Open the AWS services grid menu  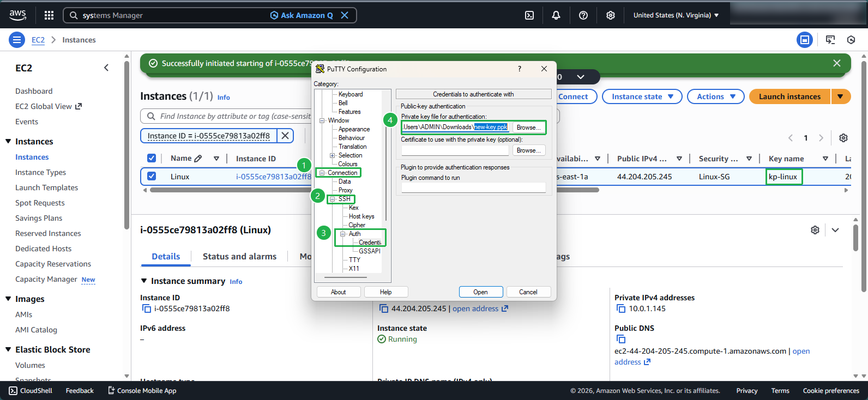tap(49, 15)
